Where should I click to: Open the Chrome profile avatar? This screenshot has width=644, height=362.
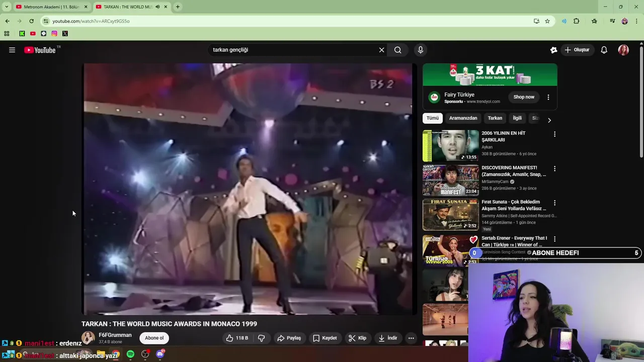pos(624,21)
